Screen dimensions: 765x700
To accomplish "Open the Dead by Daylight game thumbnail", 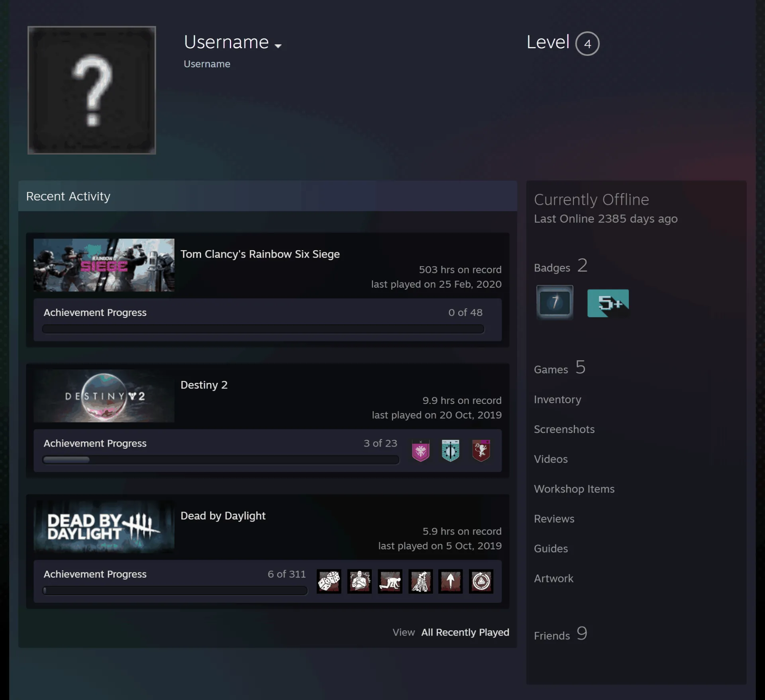I will (x=104, y=527).
